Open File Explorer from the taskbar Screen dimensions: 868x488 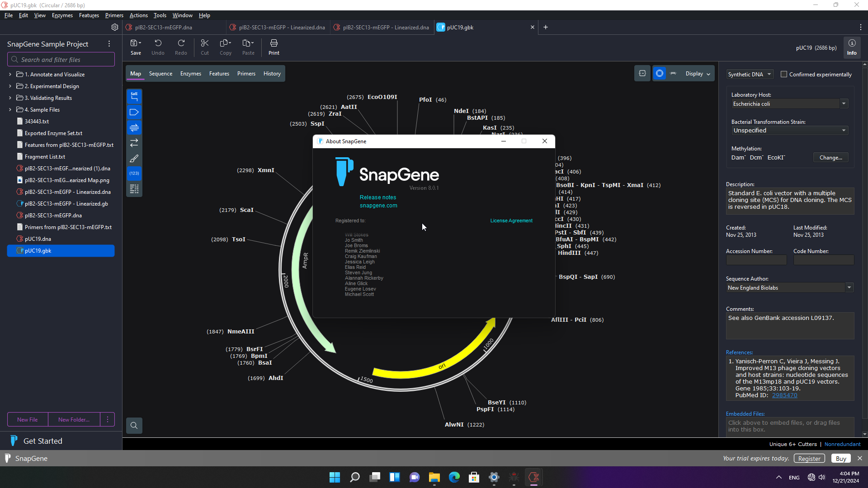(x=434, y=477)
